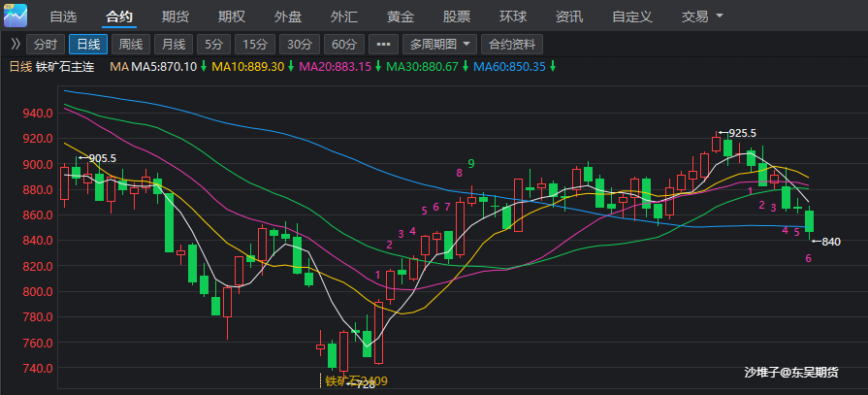Open the three-dots more periods button
The width and height of the screenshot is (868, 395).
(384, 44)
